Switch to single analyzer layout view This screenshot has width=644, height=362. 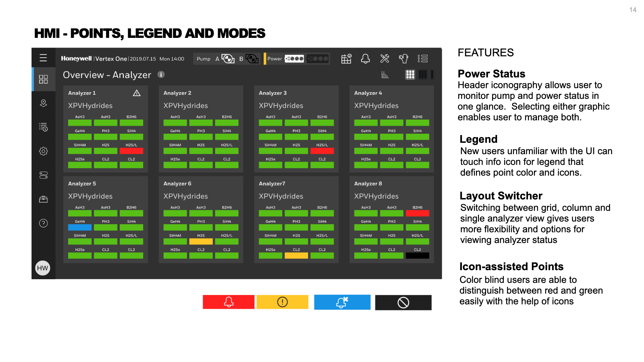click(432, 74)
